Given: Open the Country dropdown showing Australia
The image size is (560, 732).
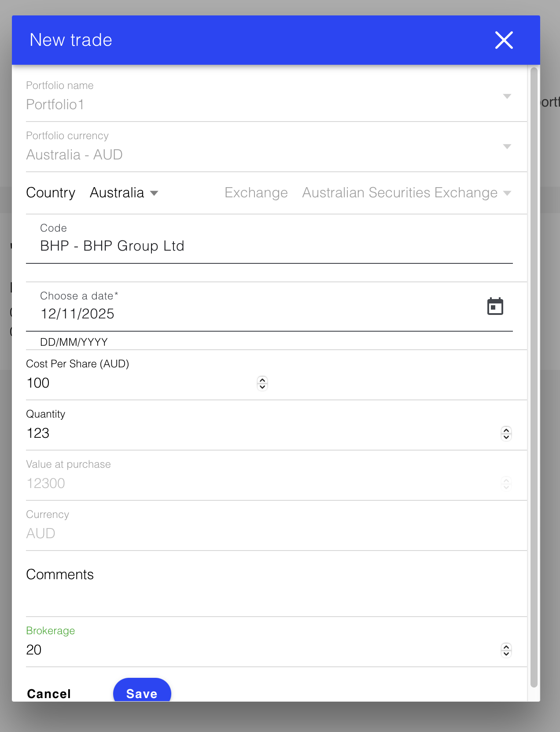Looking at the screenshot, I should (124, 193).
